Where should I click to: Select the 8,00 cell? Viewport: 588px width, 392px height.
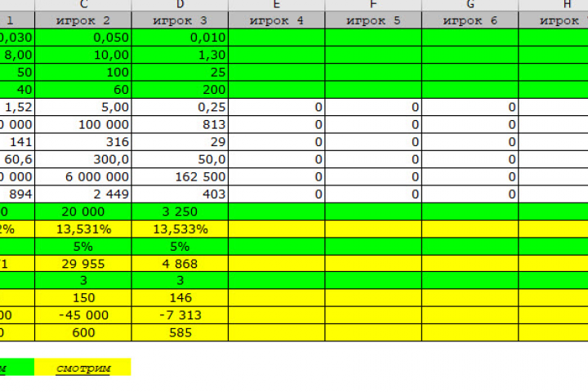click(17, 55)
